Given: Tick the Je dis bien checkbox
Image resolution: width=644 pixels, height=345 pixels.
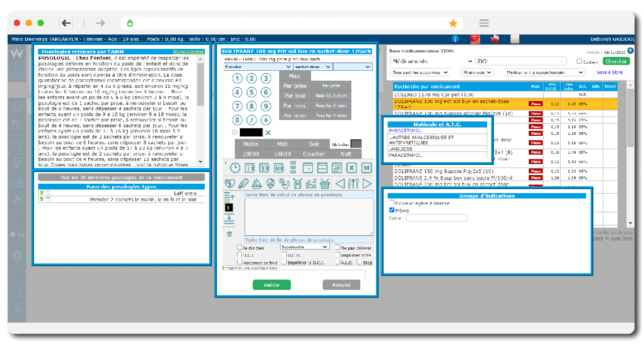Looking at the screenshot, I should pos(240,247).
